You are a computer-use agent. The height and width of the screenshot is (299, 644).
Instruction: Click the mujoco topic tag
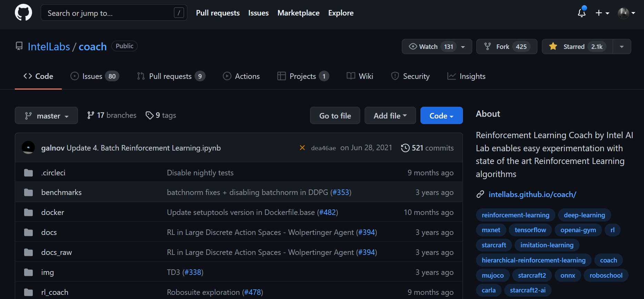coord(493,276)
